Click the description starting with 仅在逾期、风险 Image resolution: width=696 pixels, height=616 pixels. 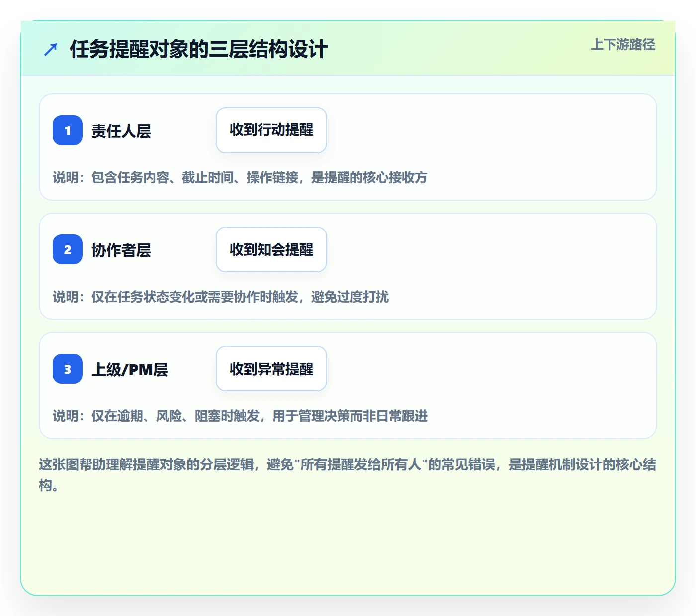click(240, 416)
